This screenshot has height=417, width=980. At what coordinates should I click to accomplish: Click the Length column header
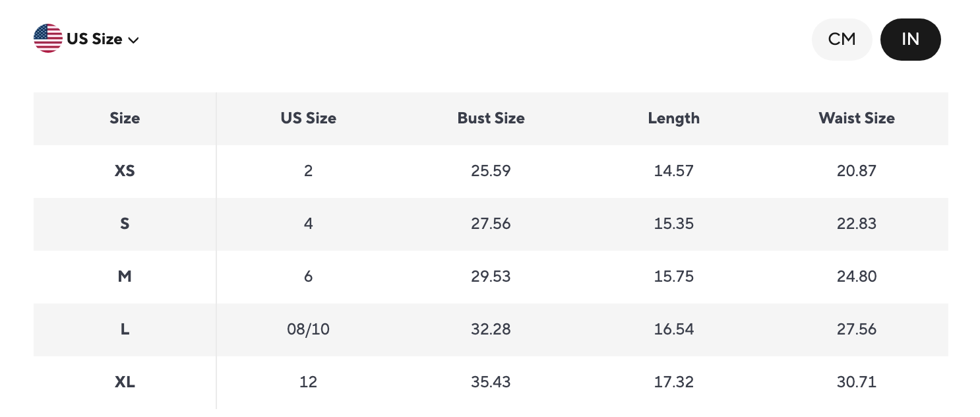(x=673, y=119)
